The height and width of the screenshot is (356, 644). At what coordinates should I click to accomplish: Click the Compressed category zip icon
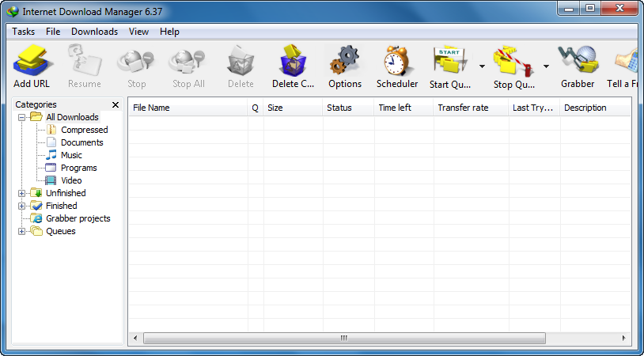[51, 130]
